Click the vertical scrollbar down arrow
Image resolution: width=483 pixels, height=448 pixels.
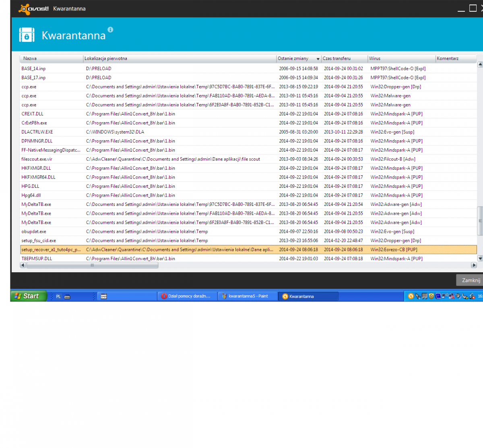pos(480,259)
